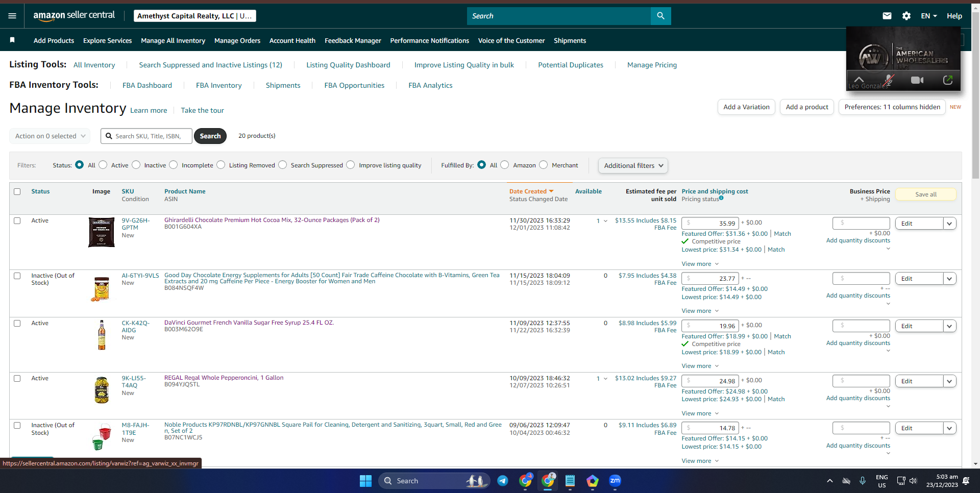
Task: Open the volume control in the system tray
Action: tap(913, 481)
